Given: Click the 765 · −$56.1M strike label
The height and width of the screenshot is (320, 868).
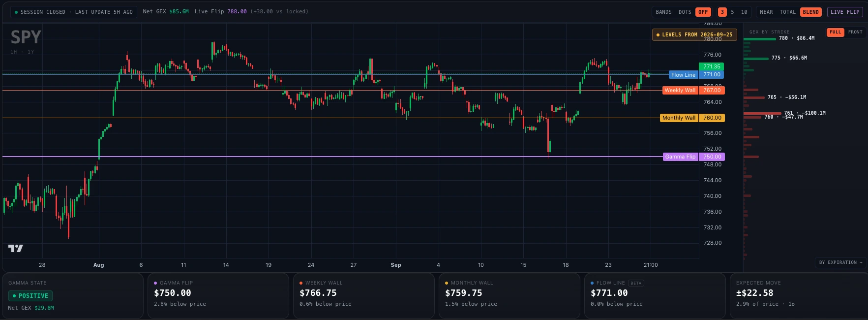Looking at the screenshot, I should coord(787,97).
